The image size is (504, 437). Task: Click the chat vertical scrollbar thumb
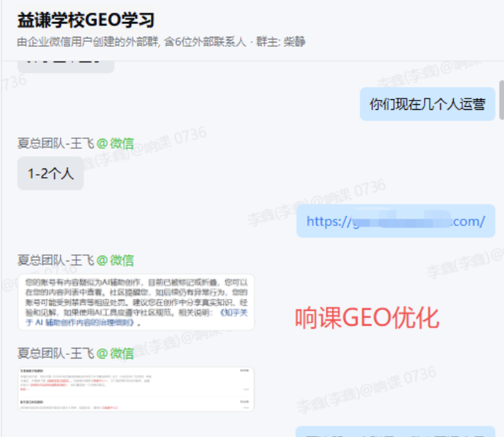point(501,100)
